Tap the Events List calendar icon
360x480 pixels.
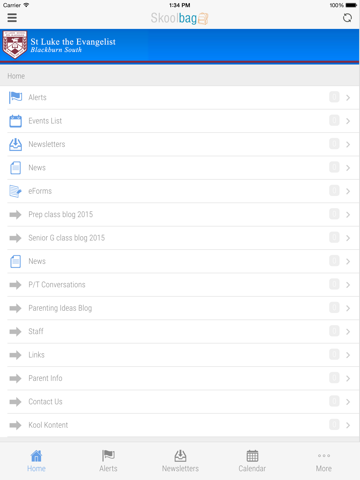click(x=15, y=121)
